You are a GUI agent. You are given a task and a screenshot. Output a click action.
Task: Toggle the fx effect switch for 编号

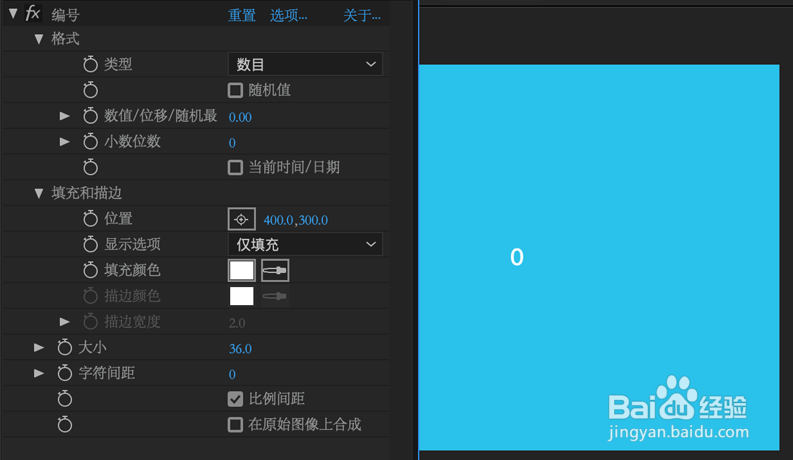point(33,13)
